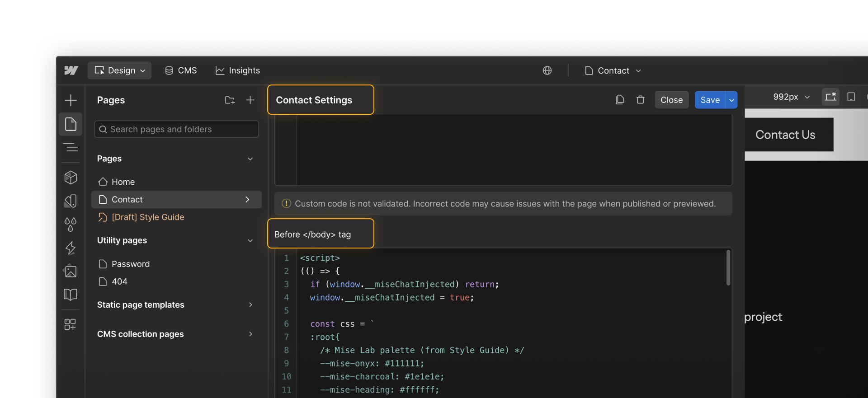868x398 pixels.
Task: Open the Assets image icon
Action: click(71, 271)
